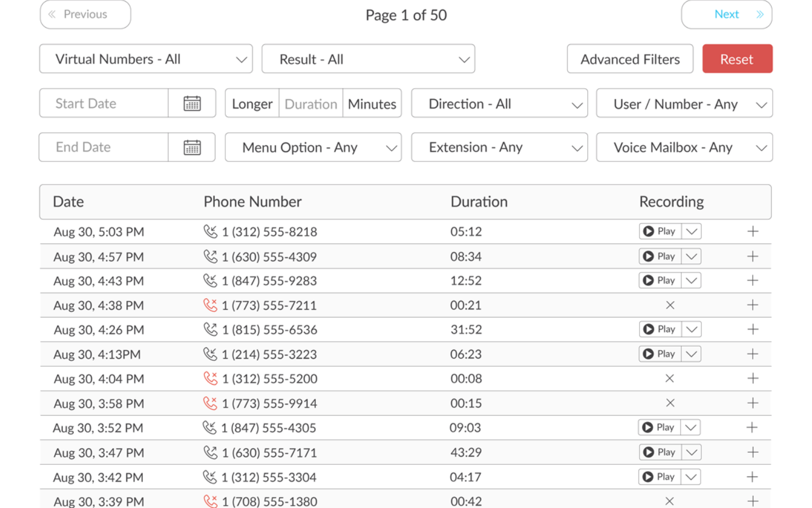Open Extension - Any dropdown

tap(500, 147)
